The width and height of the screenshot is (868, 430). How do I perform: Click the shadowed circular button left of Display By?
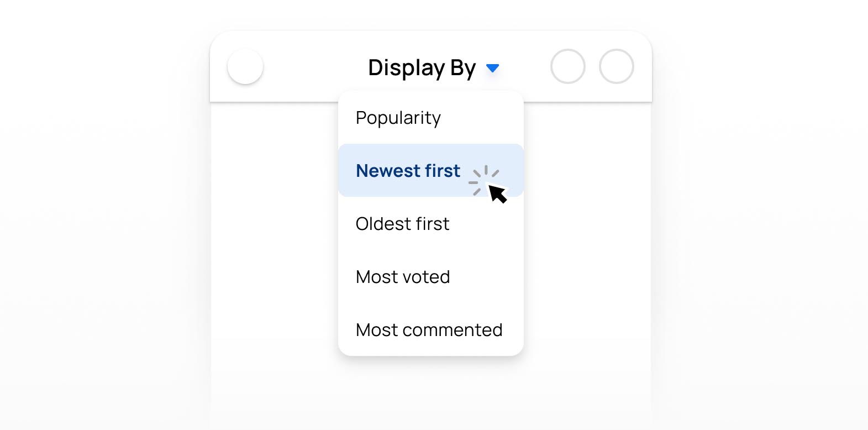(x=245, y=66)
